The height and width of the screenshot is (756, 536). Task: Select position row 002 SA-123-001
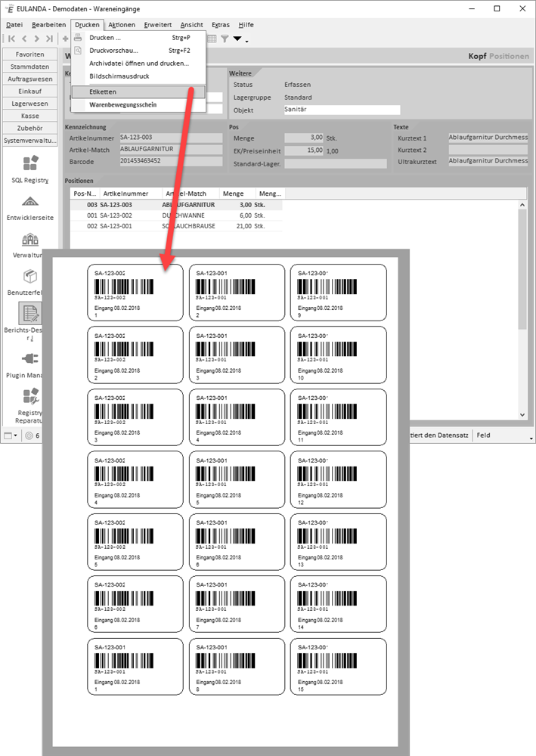tap(176, 226)
